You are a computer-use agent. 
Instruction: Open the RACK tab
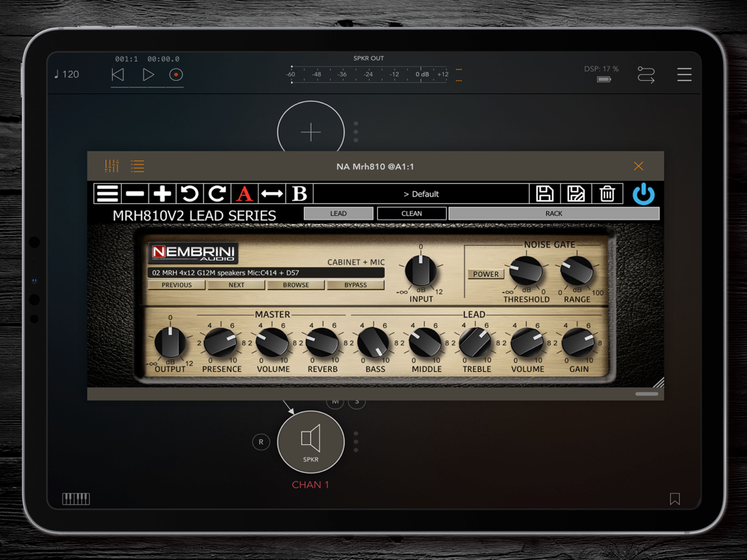pyautogui.click(x=554, y=214)
